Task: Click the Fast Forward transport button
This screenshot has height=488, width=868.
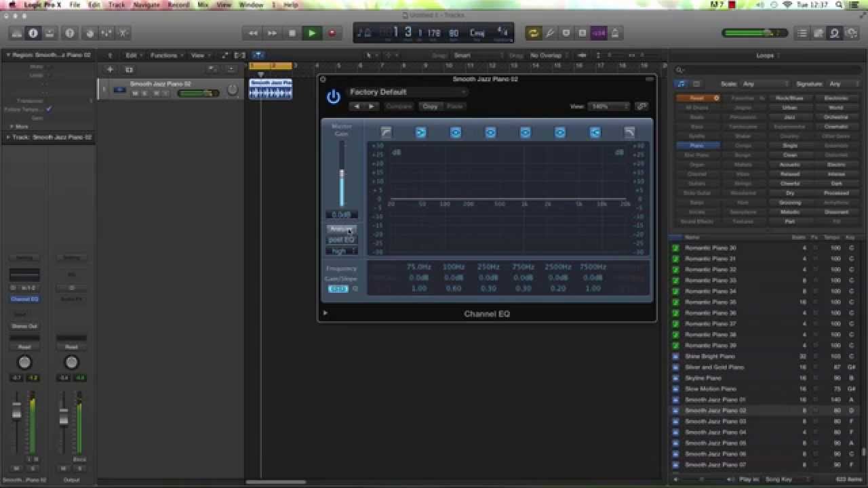Action: pos(273,33)
